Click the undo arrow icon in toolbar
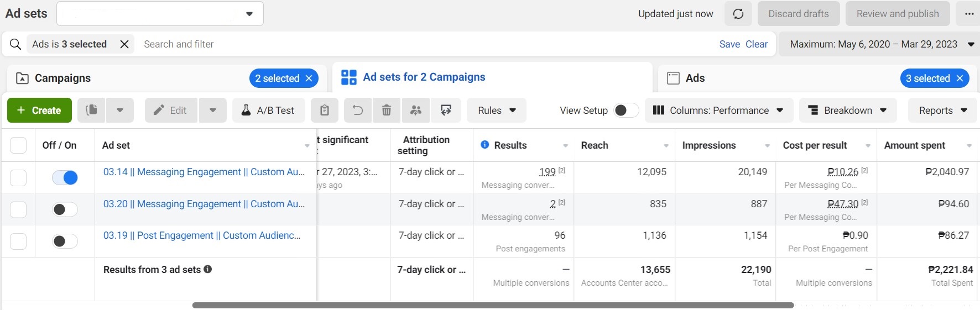 coord(358,111)
